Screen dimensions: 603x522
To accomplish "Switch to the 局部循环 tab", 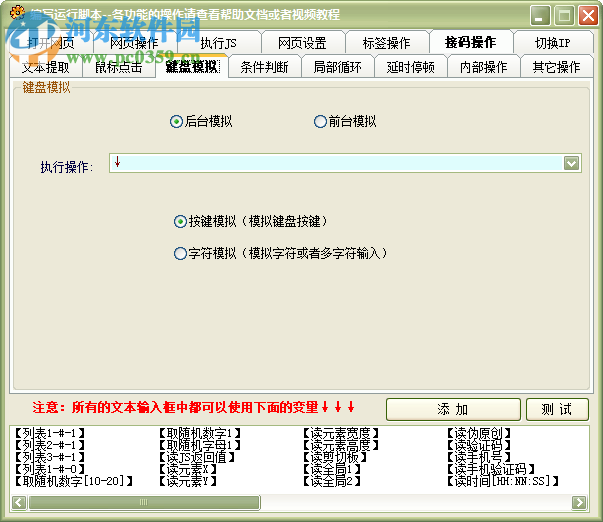I will coord(338,67).
